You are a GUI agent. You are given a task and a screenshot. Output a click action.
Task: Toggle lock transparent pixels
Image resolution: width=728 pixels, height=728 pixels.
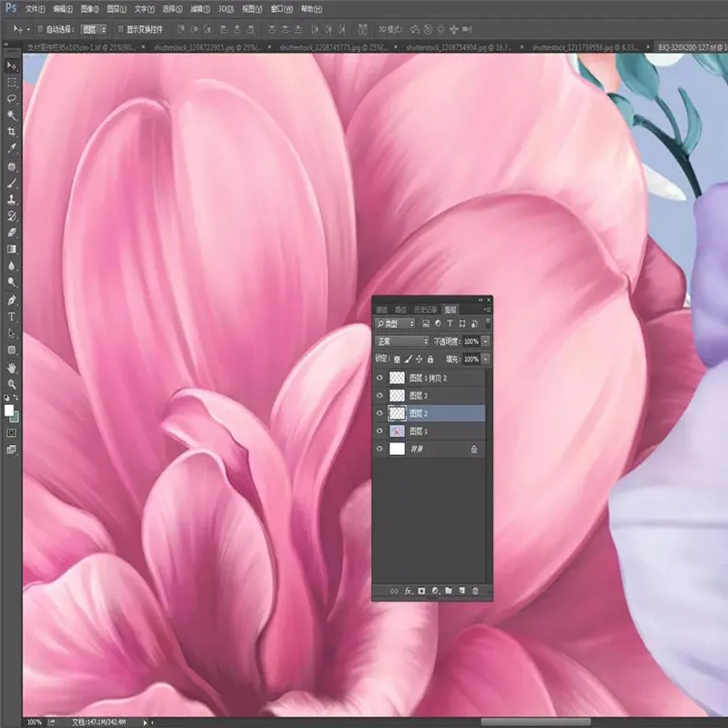397,359
